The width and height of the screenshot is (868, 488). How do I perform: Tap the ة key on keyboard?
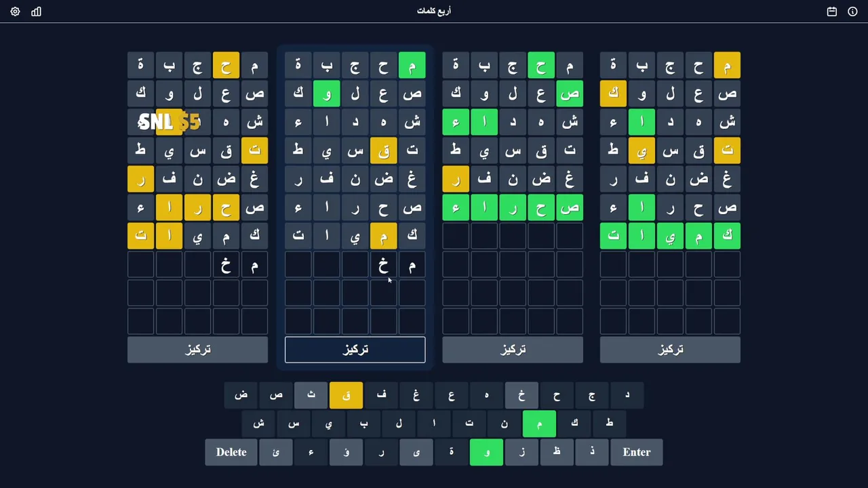(x=452, y=452)
